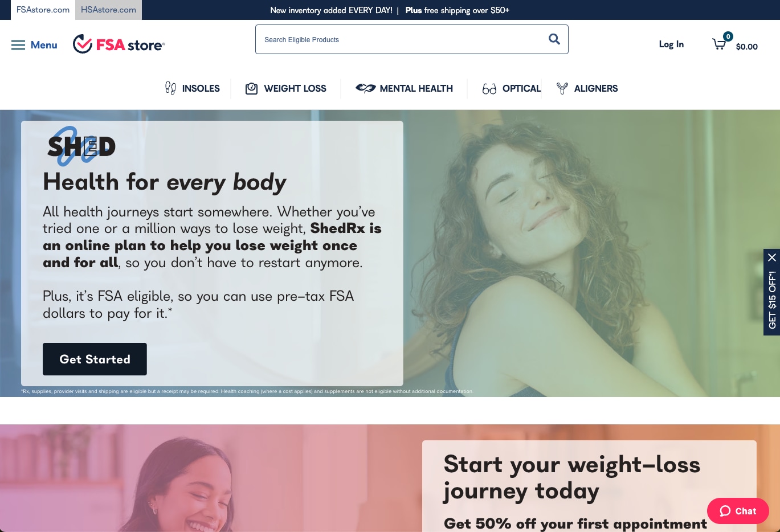780x532 pixels.
Task: Click the Weight Loss scale icon
Action: tap(251, 88)
